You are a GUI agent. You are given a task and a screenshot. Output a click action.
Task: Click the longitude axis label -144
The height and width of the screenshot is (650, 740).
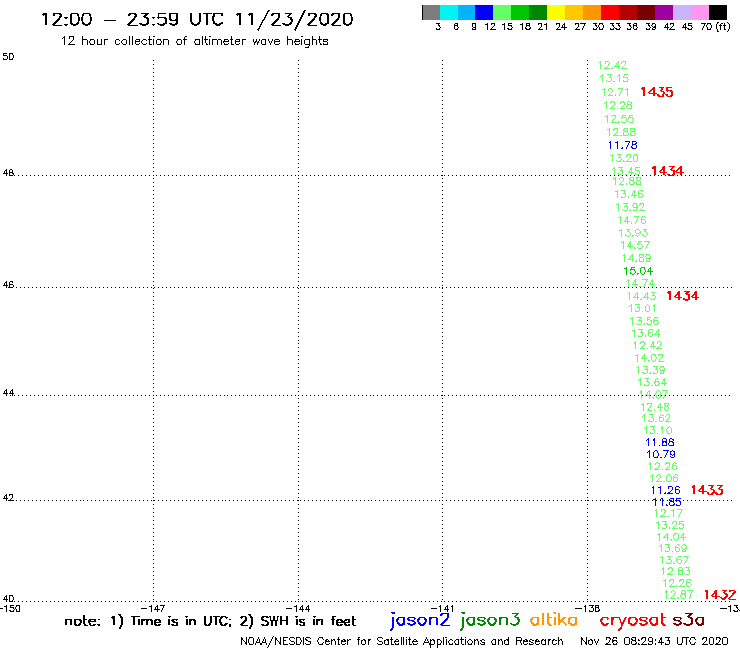(298, 608)
